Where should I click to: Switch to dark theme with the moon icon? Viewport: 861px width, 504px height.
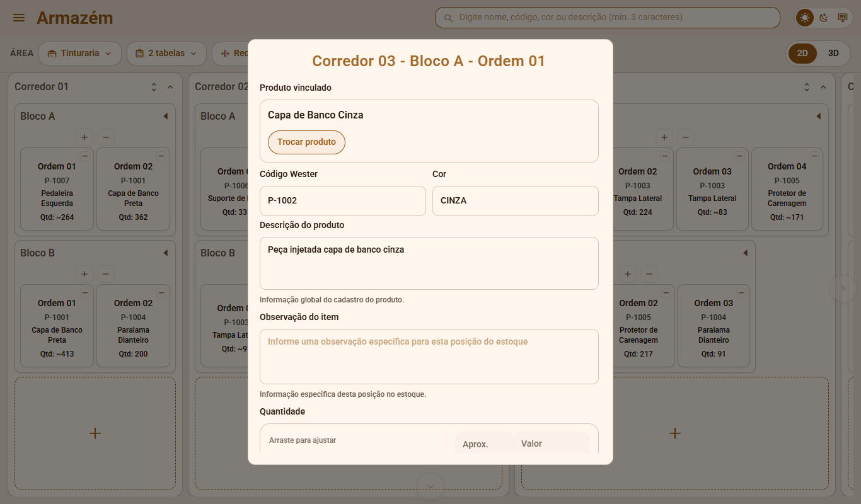[x=823, y=18]
